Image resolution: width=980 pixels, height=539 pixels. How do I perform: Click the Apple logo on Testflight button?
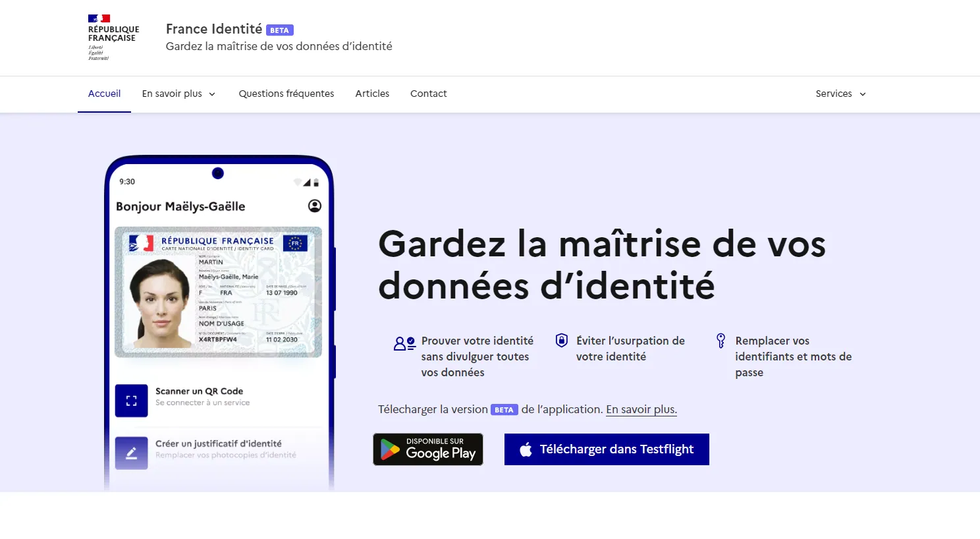pos(526,449)
